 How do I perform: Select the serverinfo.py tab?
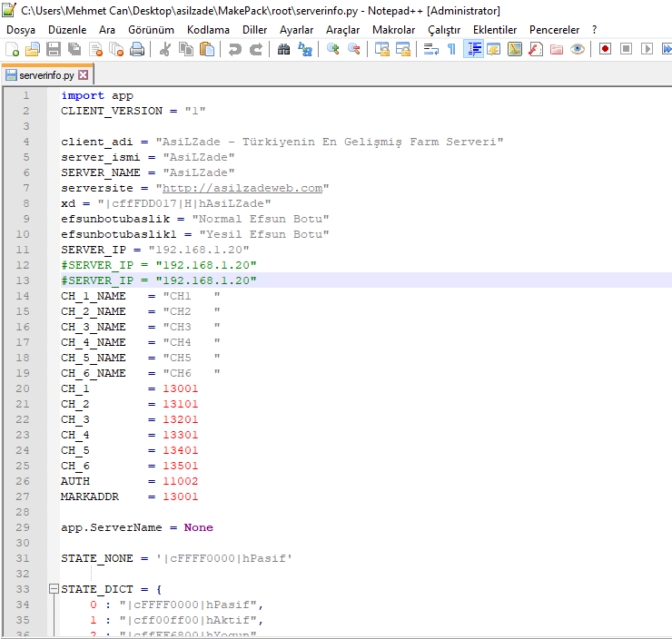click(46, 75)
